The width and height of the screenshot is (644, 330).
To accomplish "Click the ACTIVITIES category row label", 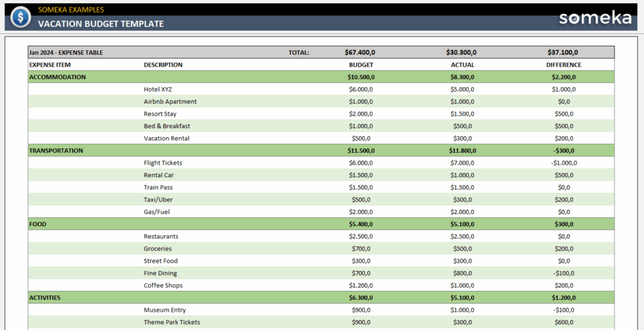I will click(x=45, y=298).
